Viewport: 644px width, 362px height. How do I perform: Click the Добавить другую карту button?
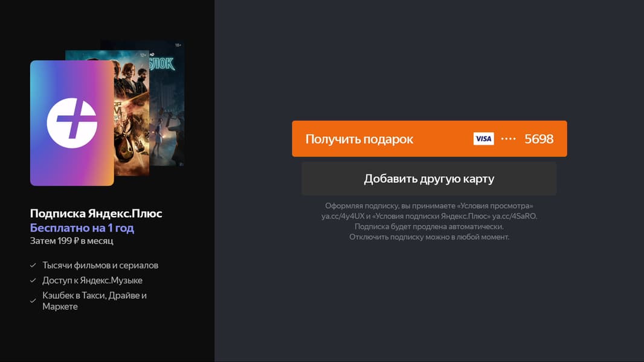click(x=429, y=179)
